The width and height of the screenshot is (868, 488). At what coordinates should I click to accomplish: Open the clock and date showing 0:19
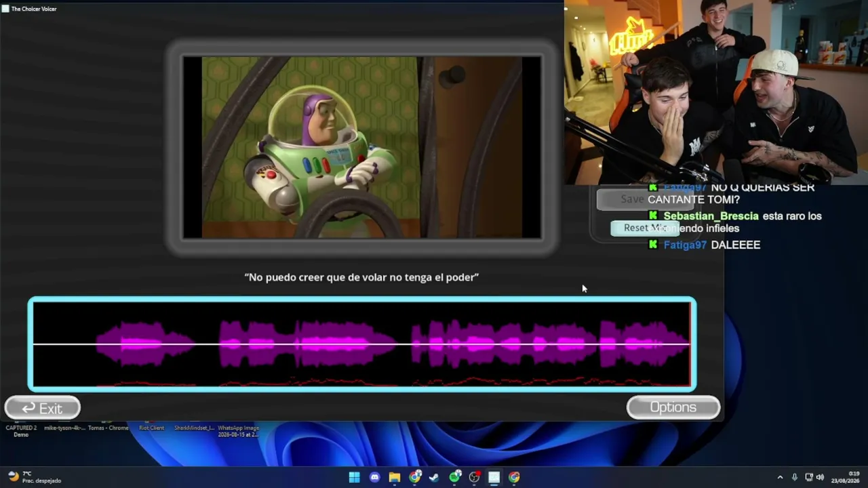click(x=845, y=477)
